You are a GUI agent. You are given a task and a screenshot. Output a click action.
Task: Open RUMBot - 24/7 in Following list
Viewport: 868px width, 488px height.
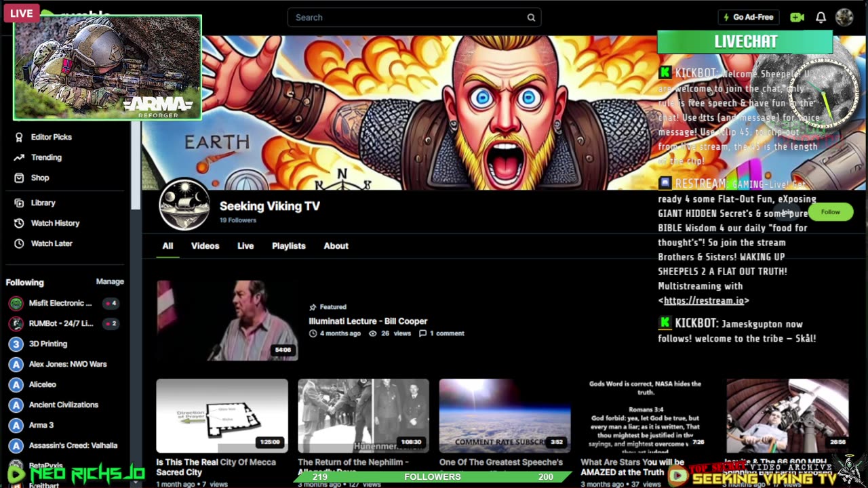pos(61,323)
